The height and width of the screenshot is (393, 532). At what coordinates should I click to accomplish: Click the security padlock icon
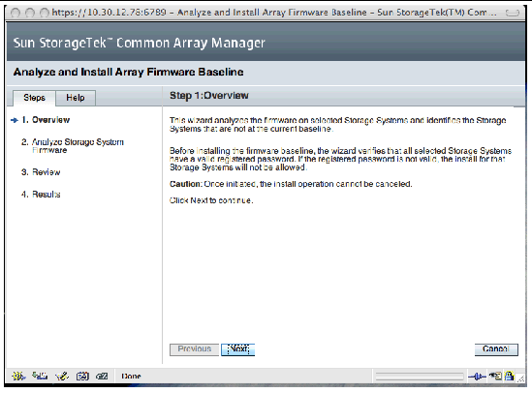pos(510,376)
